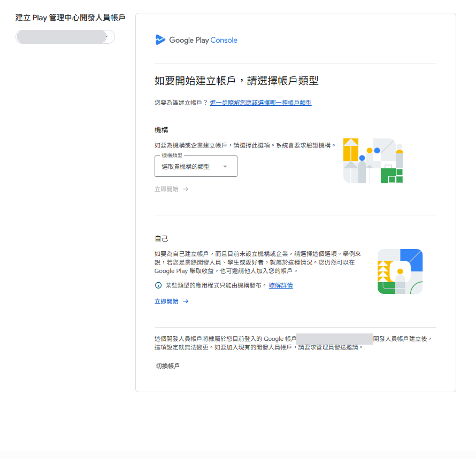
Task: Click the Google Play Console logo icon
Action: [x=160, y=40]
